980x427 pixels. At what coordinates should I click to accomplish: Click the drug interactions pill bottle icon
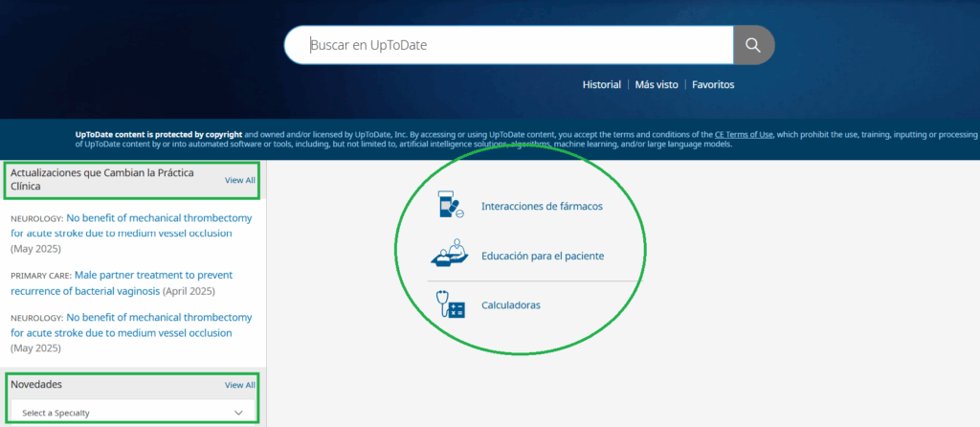452,205
